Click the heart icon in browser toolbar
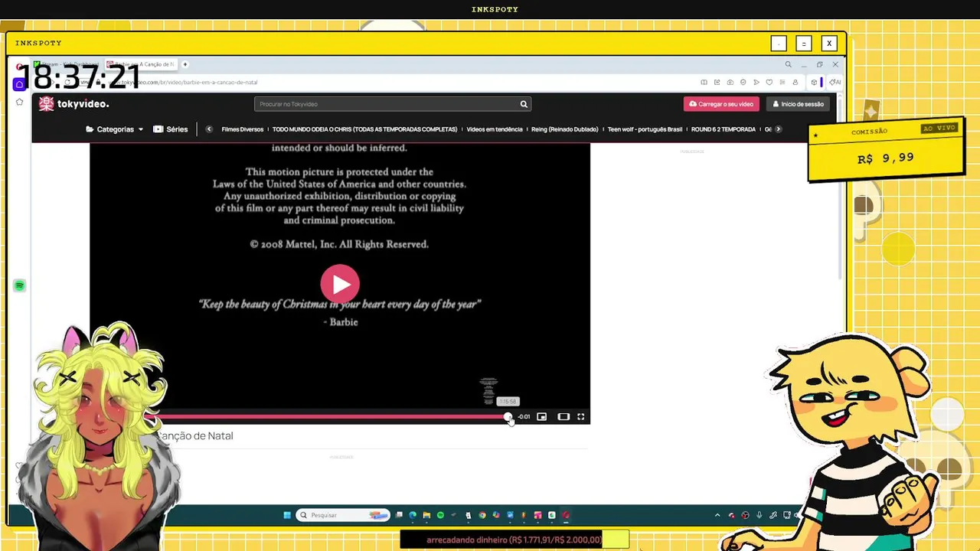The width and height of the screenshot is (980, 551). click(x=769, y=82)
